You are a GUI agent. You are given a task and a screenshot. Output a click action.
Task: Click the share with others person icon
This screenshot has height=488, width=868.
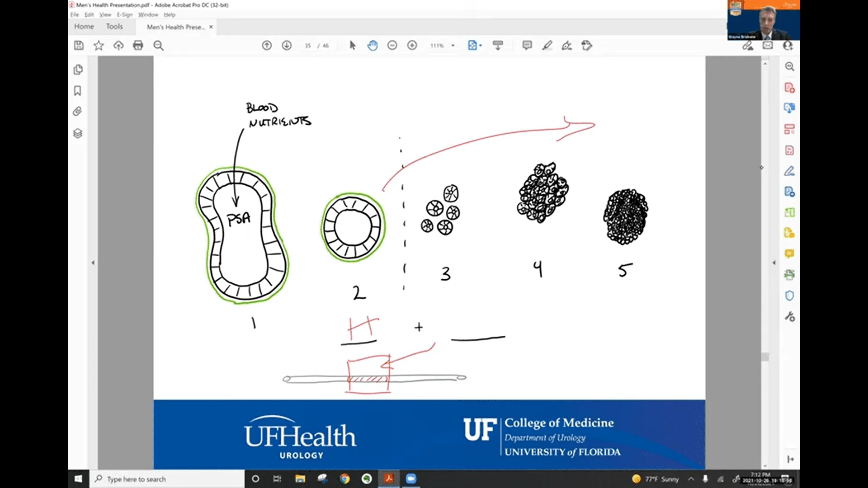coord(788,45)
